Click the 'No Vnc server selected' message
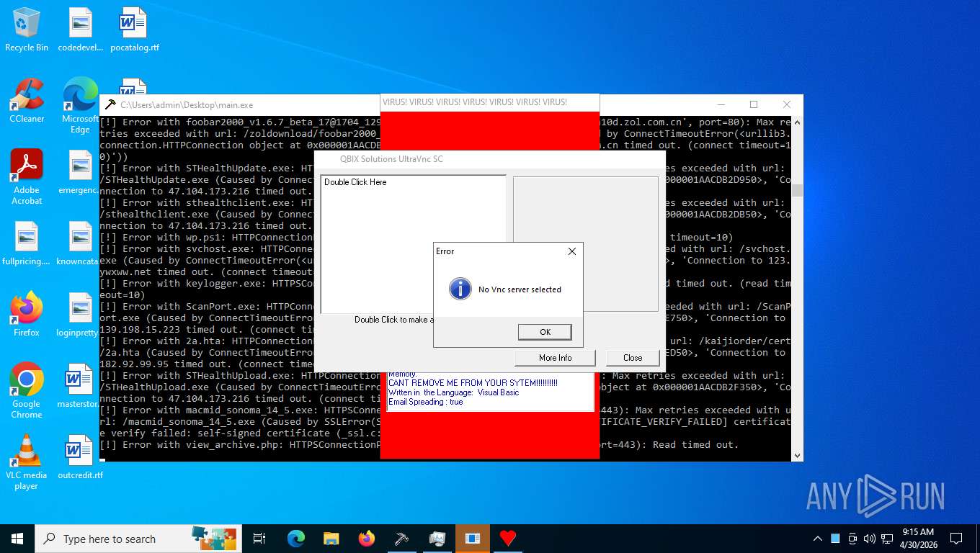Screen dimensions: 980x553 [x=520, y=289]
